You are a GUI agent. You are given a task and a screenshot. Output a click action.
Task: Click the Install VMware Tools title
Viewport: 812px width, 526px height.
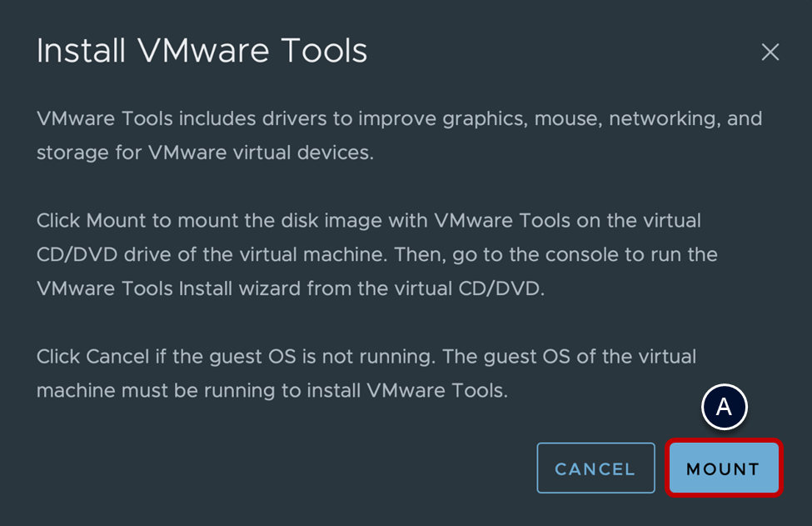[202, 52]
